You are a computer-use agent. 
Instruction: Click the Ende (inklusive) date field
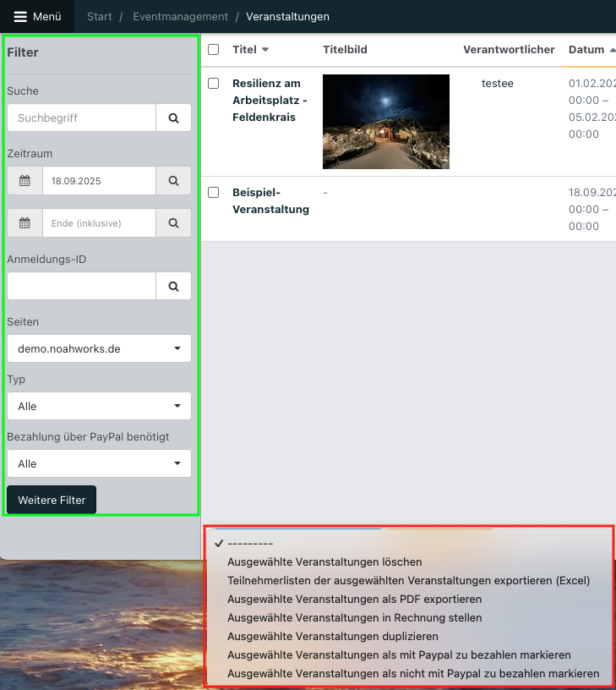100,223
